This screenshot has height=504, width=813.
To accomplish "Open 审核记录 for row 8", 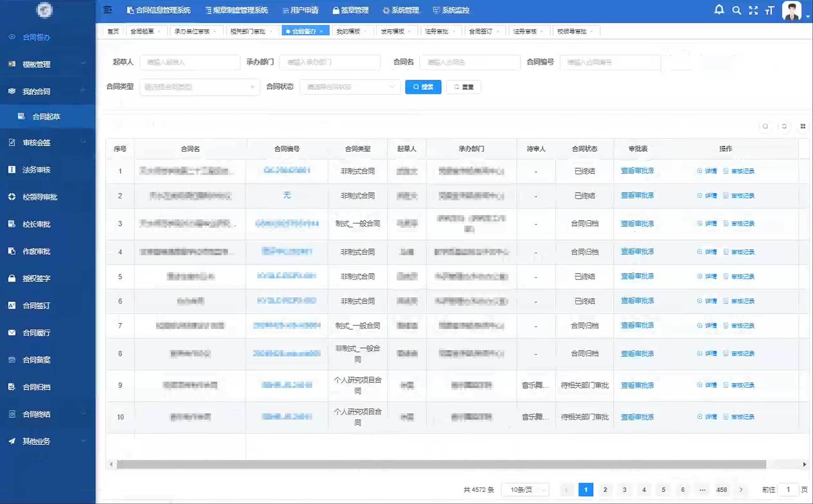I will coord(739,354).
